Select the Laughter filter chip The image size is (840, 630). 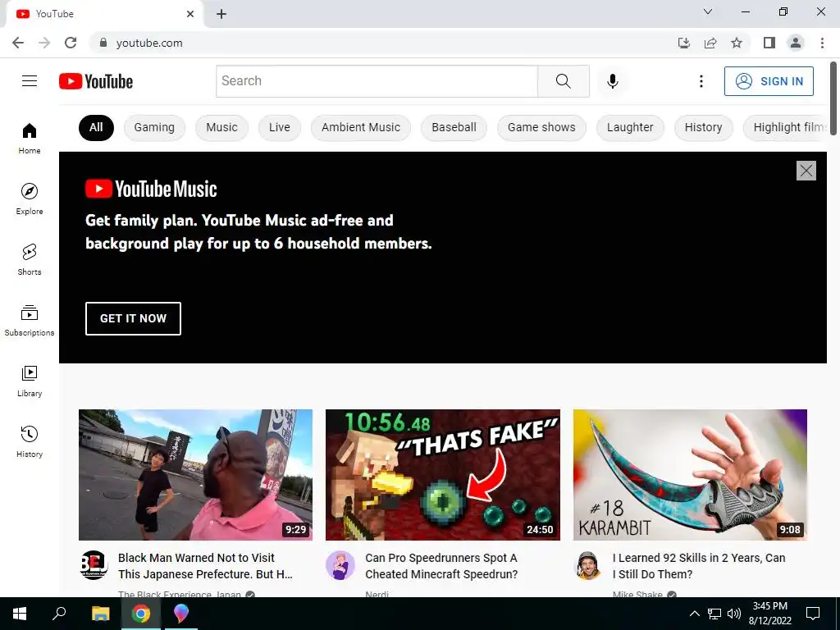pos(630,127)
